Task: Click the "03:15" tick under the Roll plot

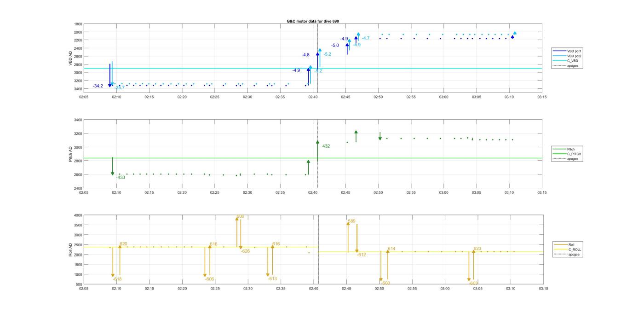Action: click(543, 289)
